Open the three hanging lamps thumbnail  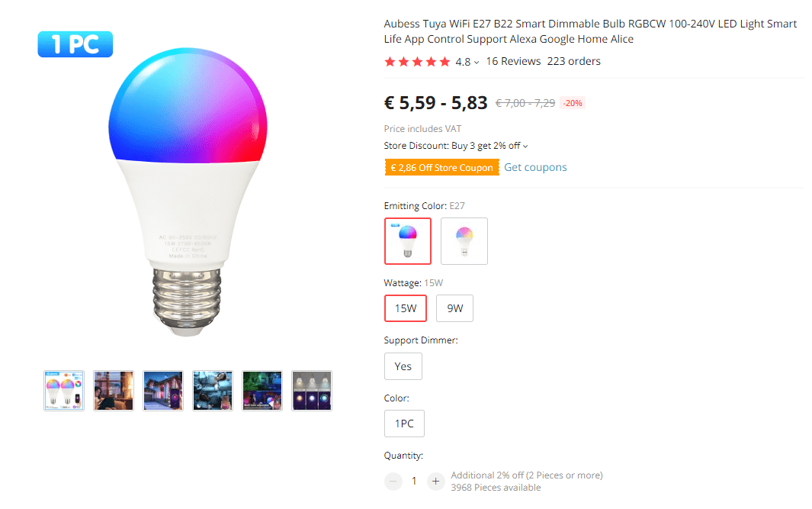tap(312, 391)
